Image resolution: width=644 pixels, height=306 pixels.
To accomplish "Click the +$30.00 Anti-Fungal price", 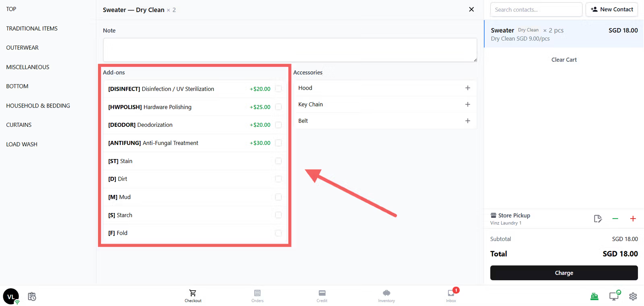I will pos(260,143).
